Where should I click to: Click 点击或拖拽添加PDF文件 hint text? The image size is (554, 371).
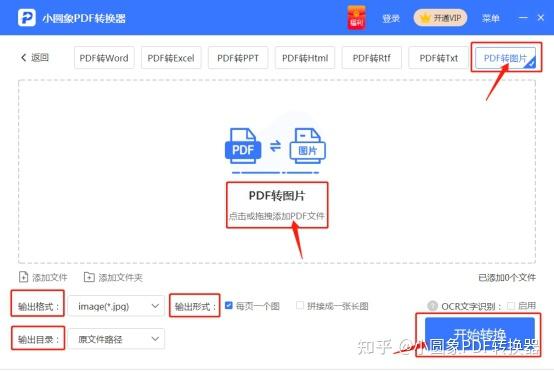(x=277, y=216)
